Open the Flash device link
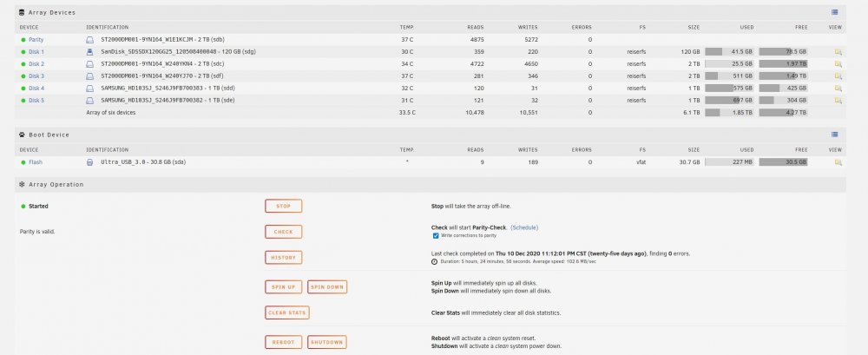This screenshot has height=355, width=868. [36, 163]
